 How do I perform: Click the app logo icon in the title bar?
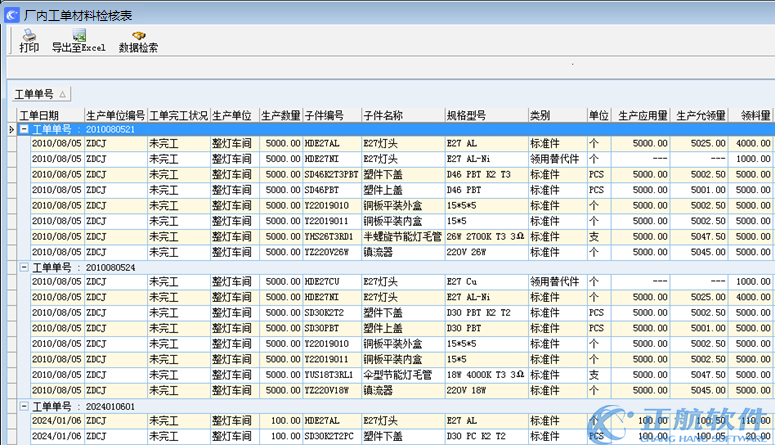point(11,15)
